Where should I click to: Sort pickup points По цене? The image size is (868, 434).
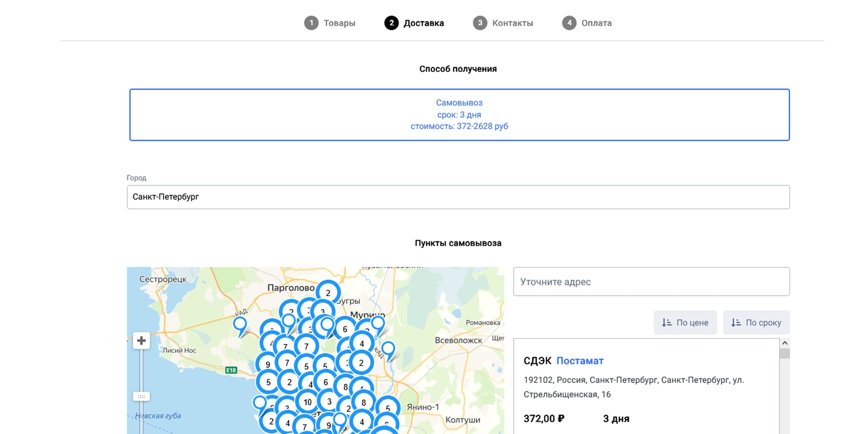click(x=685, y=322)
